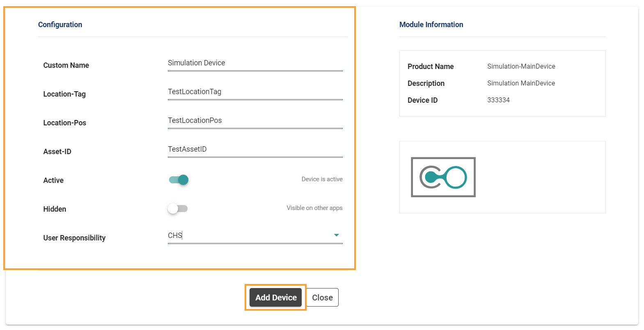Click the Product Name value Simulation-MainDevice
This screenshot has width=644, height=330.
click(x=521, y=66)
